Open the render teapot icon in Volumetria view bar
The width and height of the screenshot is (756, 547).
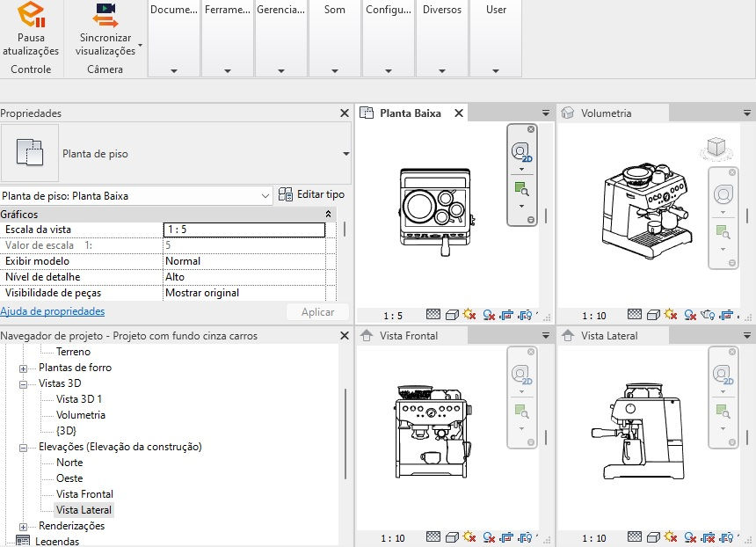point(708,315)
